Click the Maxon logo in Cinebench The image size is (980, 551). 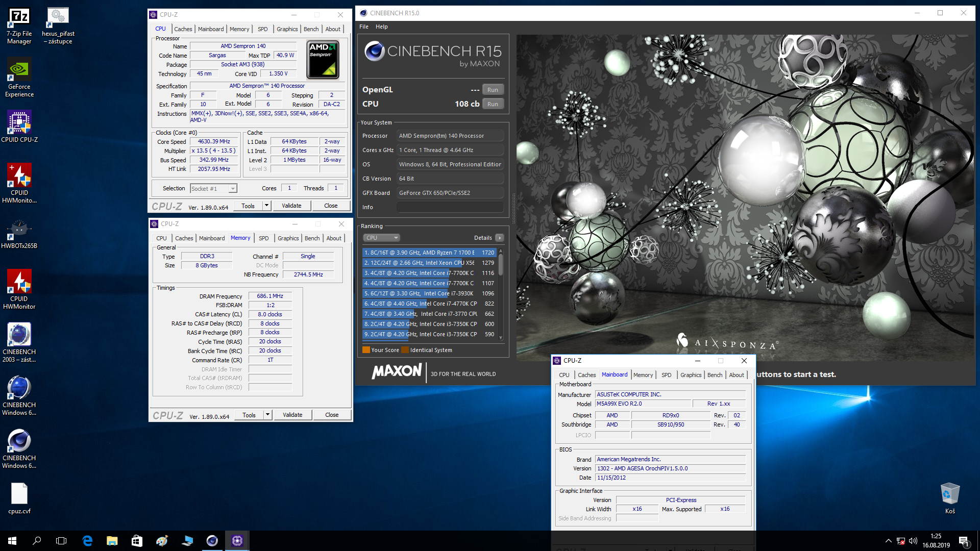(397, 371)
